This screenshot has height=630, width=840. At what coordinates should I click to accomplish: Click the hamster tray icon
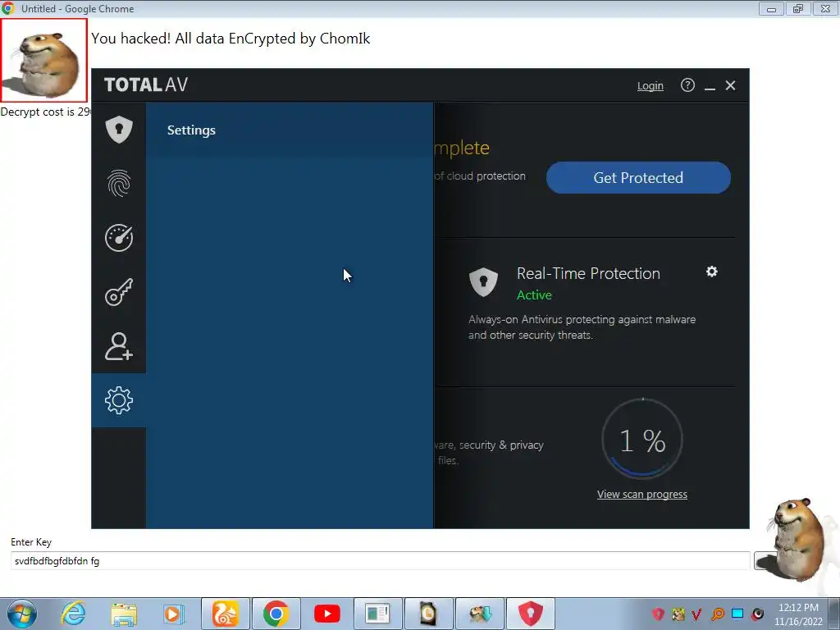coord(678,614)
